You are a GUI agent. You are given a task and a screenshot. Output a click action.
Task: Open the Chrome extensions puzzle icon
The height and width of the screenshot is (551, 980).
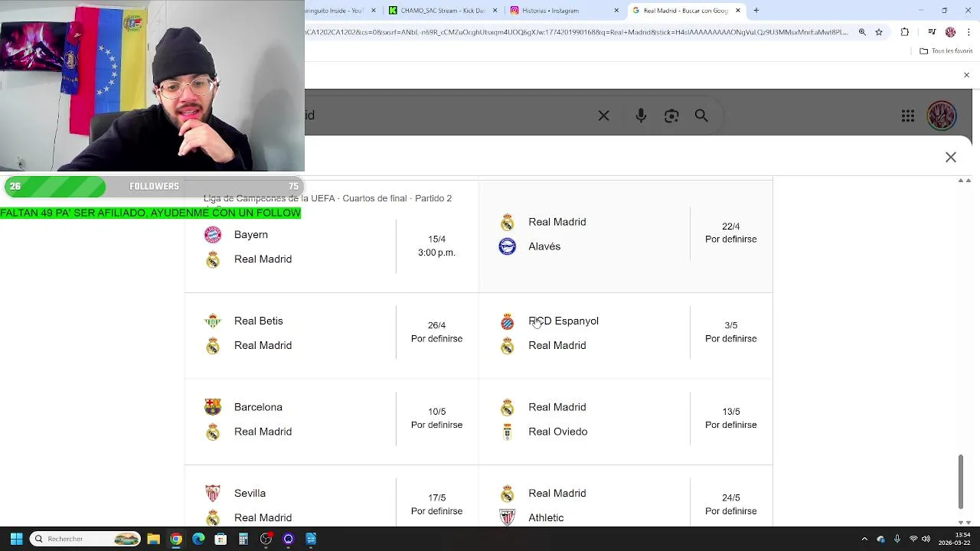click(x=905, y=32)
